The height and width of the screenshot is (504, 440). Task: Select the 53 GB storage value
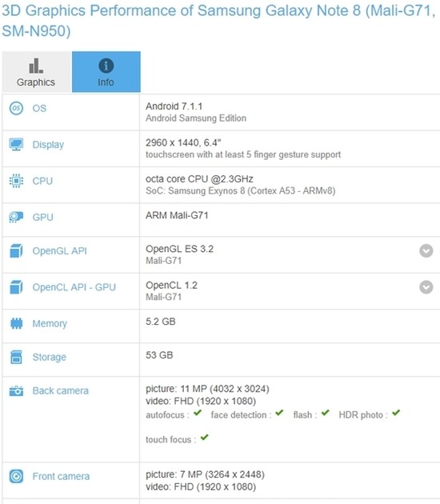(x=159, y=355)
